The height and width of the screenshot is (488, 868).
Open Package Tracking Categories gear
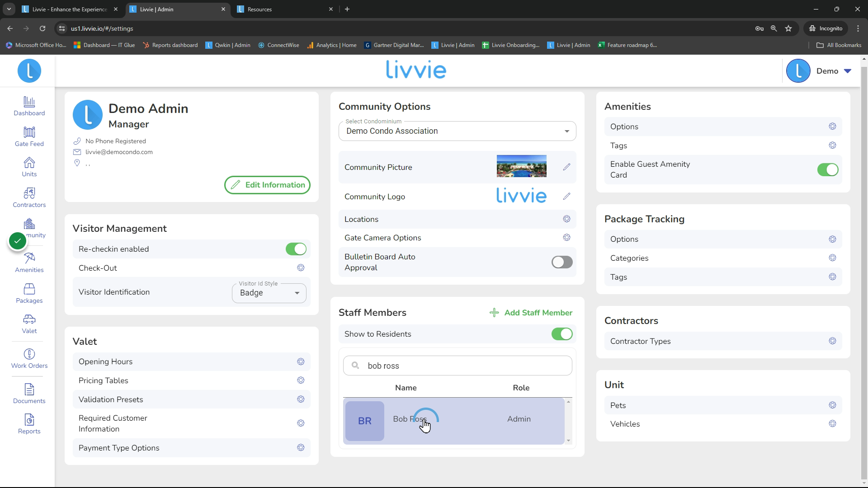pos(832,258)
